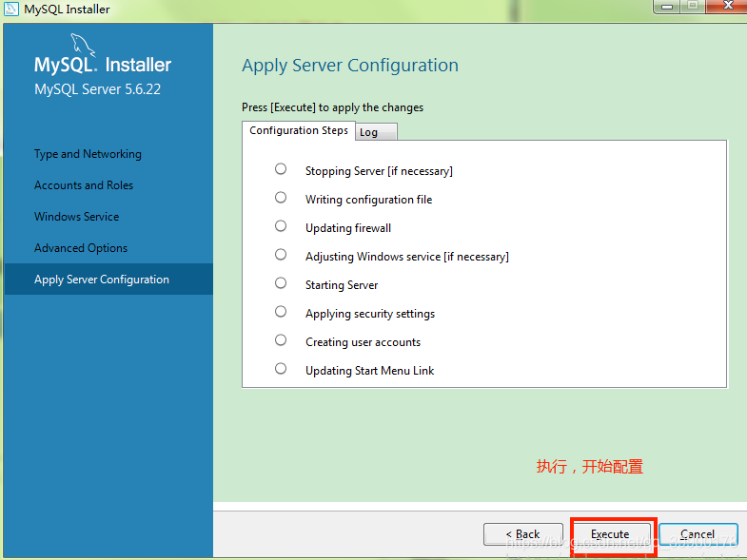
Task: Click the 'Updating Start Menu Link' text
Action: click(369, 371)
